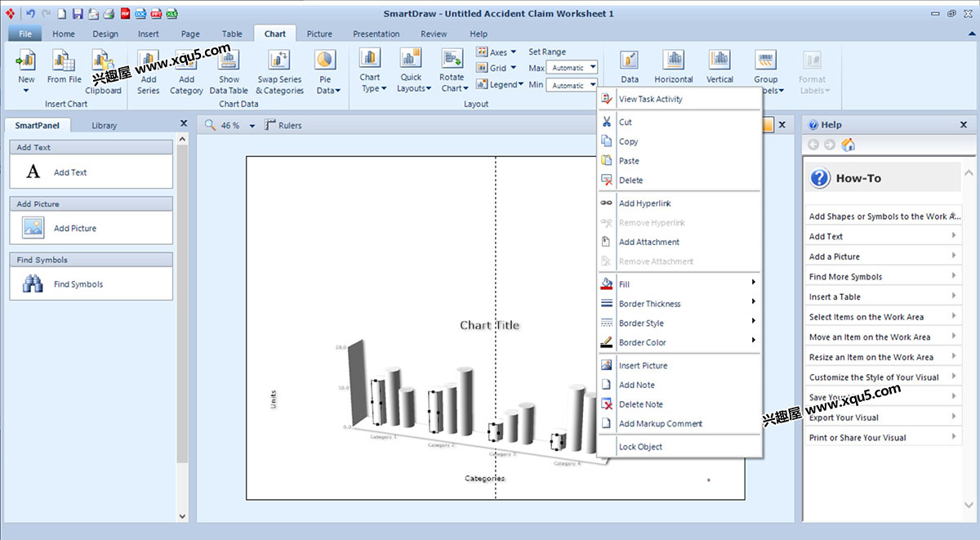980x540 pixels.
Task: Open the Grid dropdown
Action: [497, 68]
